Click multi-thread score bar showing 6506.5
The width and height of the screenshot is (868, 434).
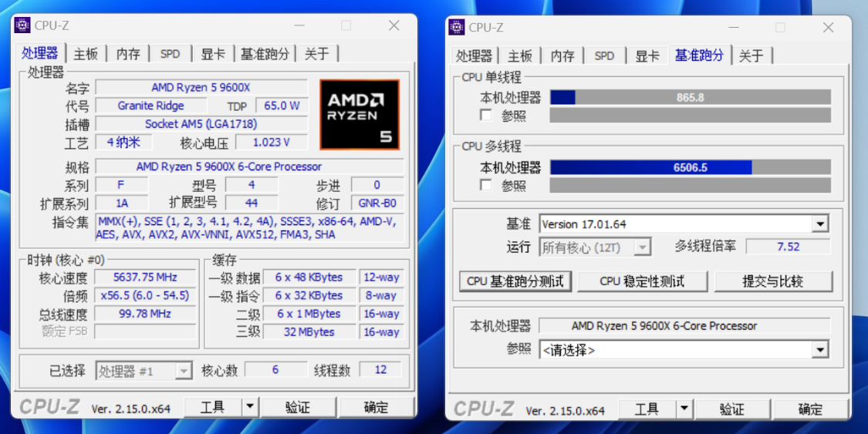pyautogui.click(x=691, y=167)
